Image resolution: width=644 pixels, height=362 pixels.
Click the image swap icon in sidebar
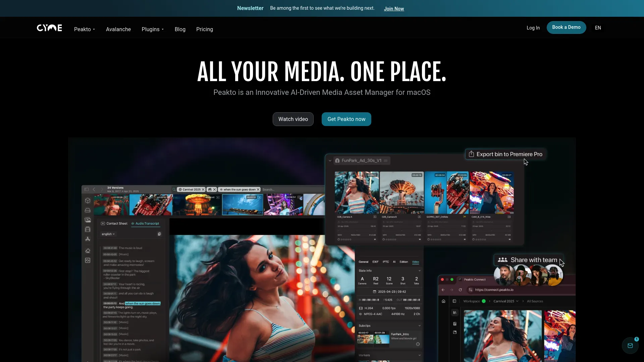tap(88, 260)
